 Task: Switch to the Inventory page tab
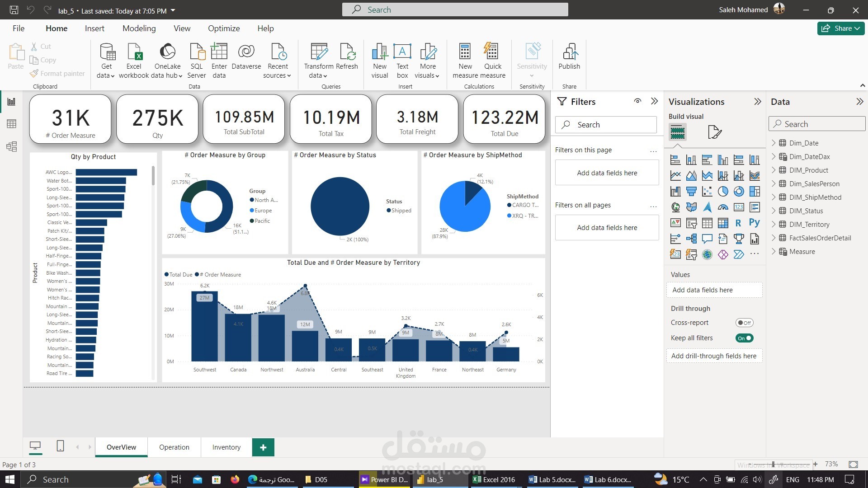[226, 447]
